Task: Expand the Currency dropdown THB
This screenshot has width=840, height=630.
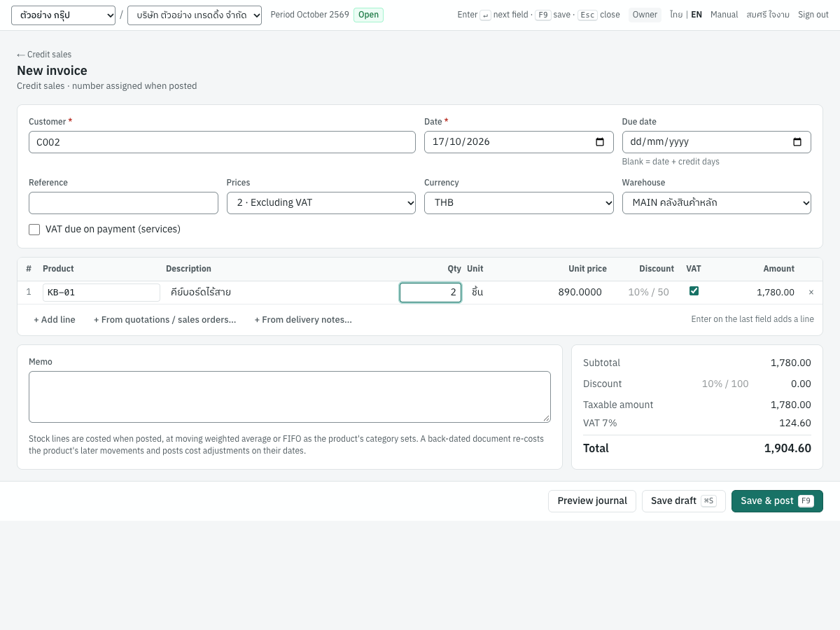Action: click(x=519, y=203)
